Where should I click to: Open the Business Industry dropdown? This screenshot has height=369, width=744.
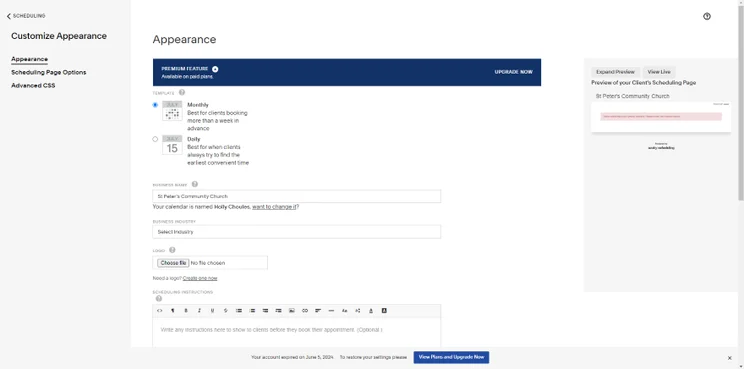click(297, 232)
